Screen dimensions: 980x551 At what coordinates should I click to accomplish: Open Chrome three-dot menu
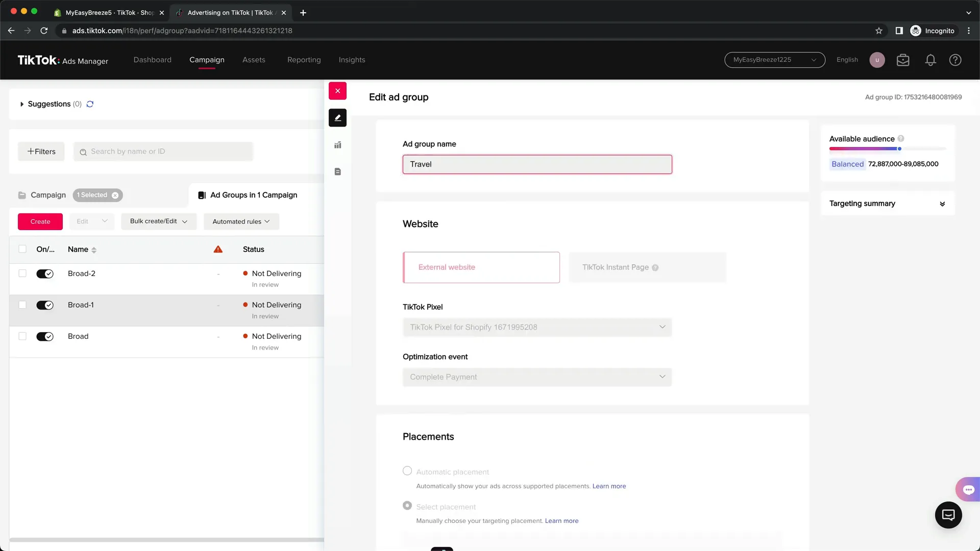coord(969,31)
